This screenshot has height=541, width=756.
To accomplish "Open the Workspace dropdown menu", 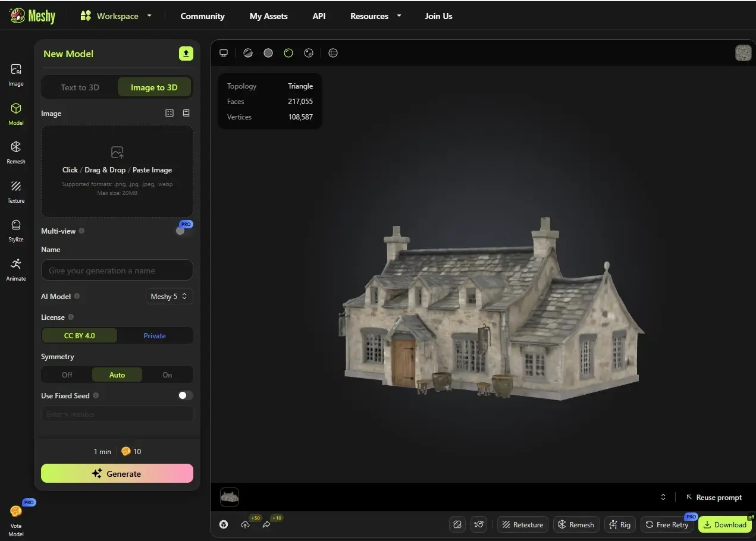I will 116,16.
